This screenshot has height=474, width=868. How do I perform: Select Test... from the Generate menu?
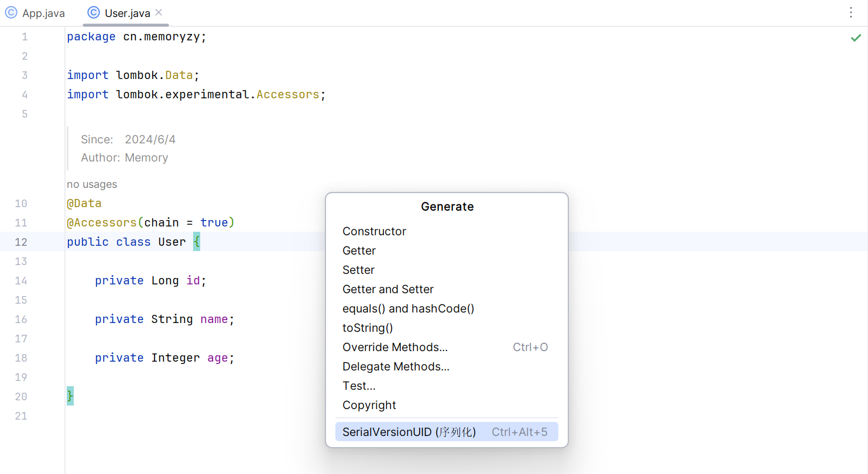(x=359, y=386)
